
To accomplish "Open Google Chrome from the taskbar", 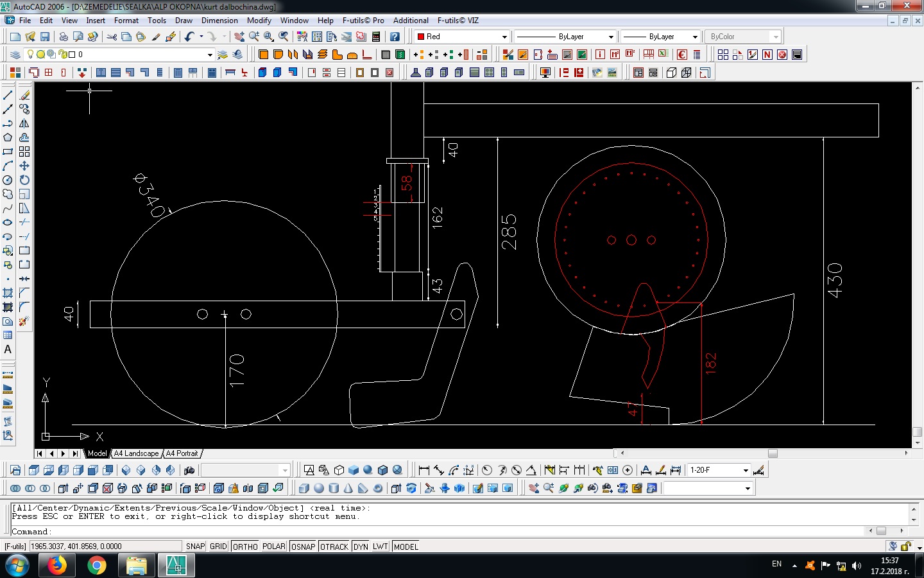I will tap(97, 566).
